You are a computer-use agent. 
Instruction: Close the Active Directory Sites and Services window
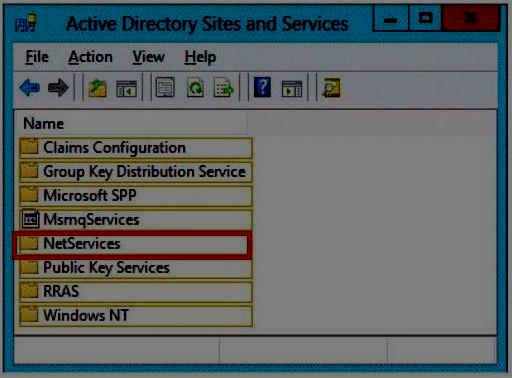click(x=470, y=19)
